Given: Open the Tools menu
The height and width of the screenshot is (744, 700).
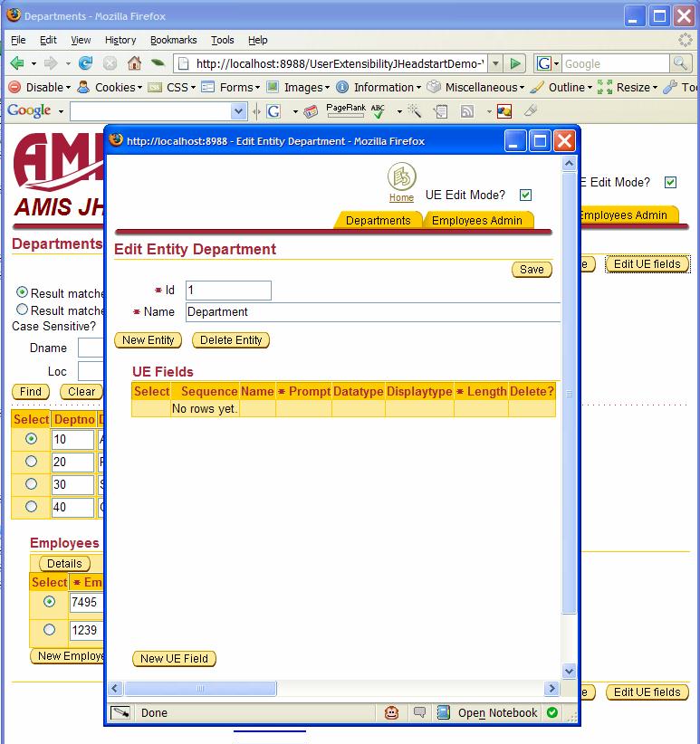Looking at the screenshot, I should click(x=223, y=40).
